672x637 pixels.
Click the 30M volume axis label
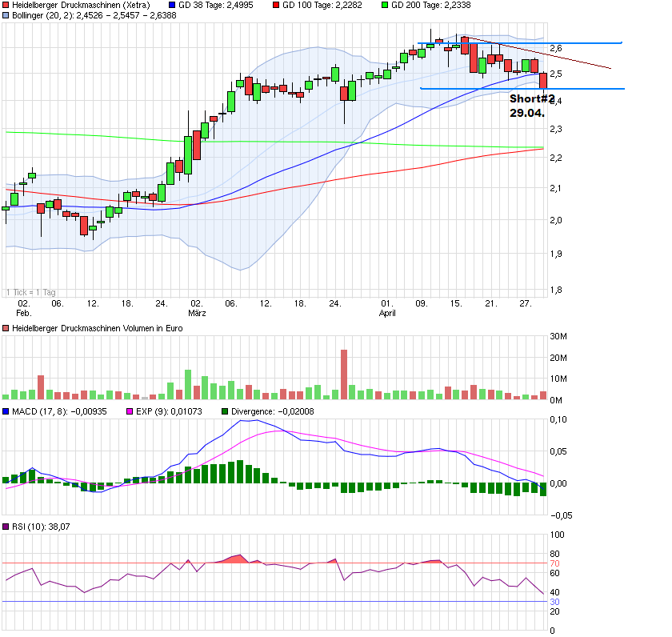[558, 336]
